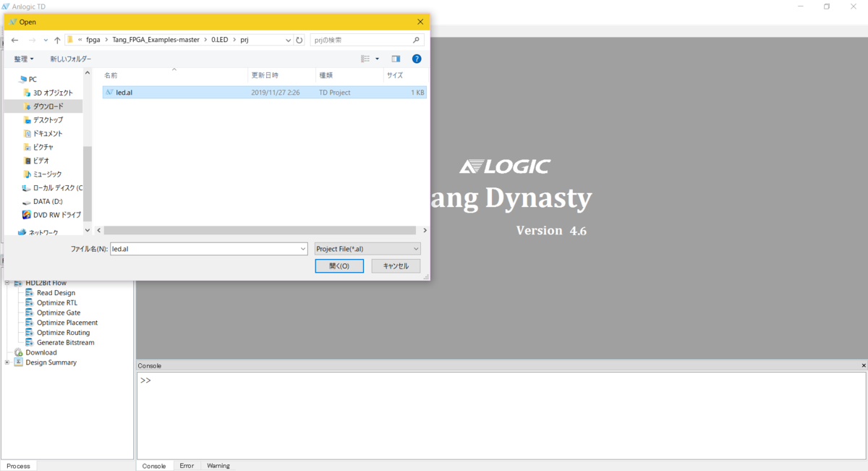This screenshot has height=471, width=868.
Task: Select Optimize Gate step
Action: coord(59,313)
